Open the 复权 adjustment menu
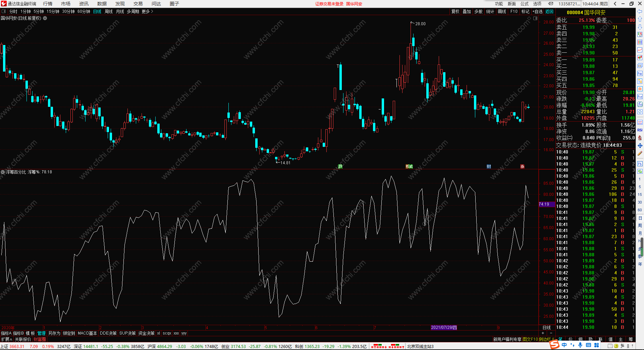The width and height of the screenshot is (644, 350). (455, 11)
